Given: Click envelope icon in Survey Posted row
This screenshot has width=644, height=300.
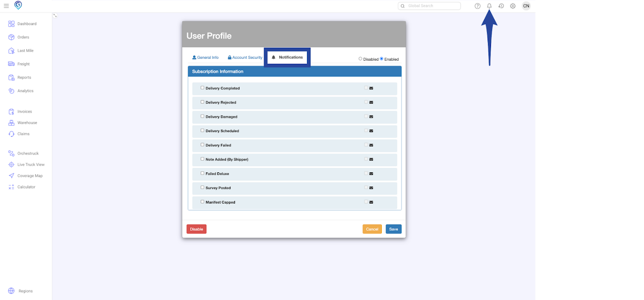Looking at the screenshot, I should point(371,188).
